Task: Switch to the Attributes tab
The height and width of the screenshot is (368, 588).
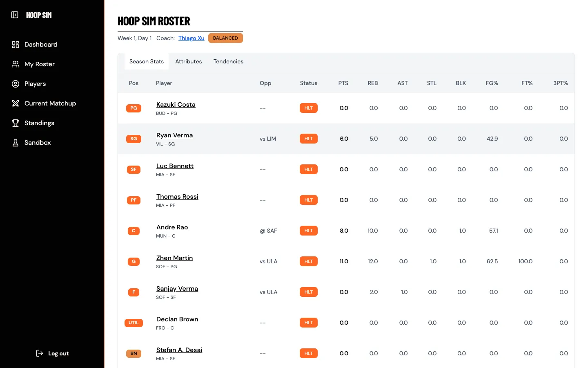Action: pos(189,61)
